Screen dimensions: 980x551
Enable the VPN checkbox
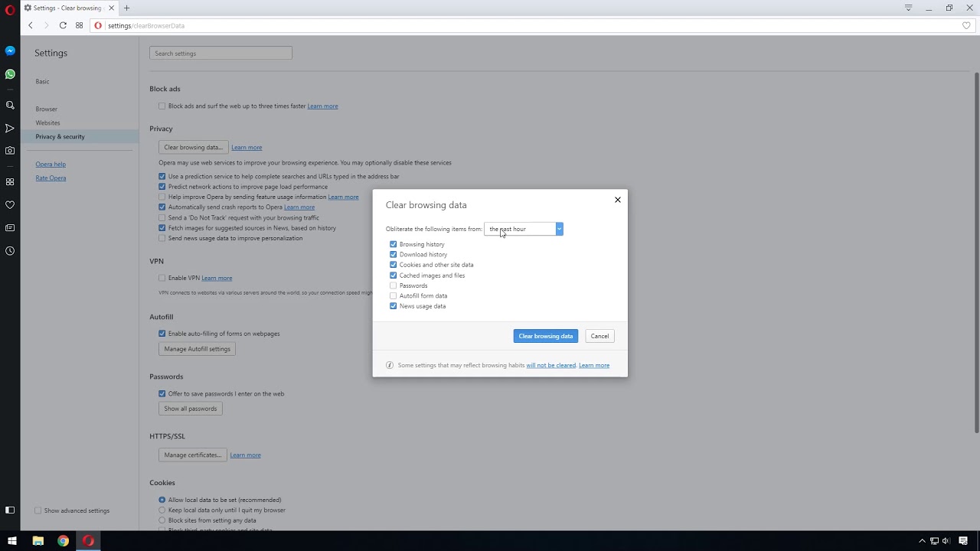point(162,278)
